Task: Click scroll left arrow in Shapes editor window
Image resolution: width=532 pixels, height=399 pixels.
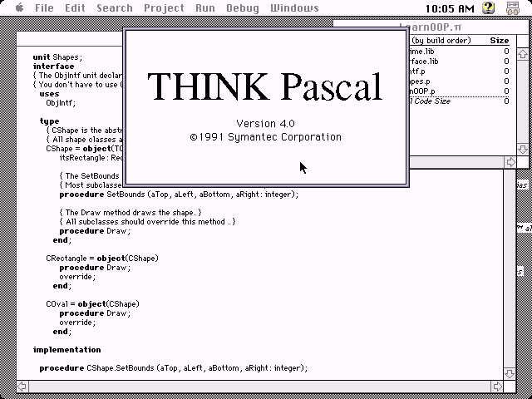Action: [22, 386]
